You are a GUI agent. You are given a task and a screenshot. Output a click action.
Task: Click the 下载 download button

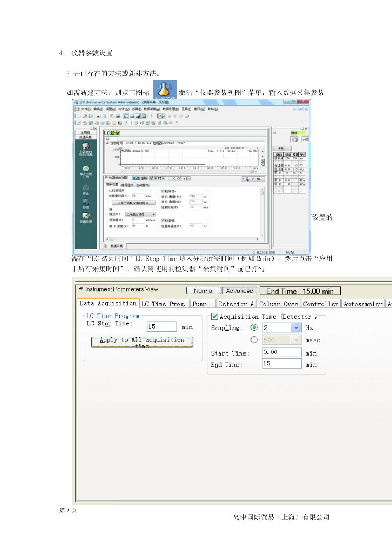[x=253, y=179]
